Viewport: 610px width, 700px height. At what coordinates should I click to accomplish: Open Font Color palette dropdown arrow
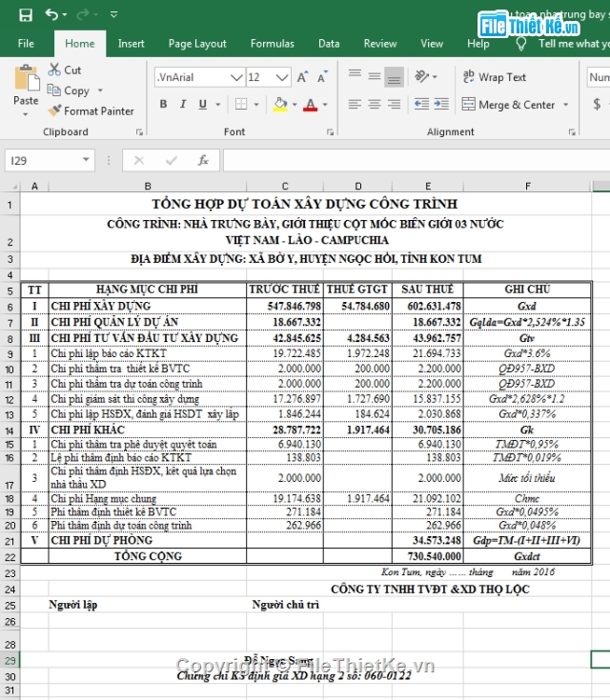coord(325,105)
